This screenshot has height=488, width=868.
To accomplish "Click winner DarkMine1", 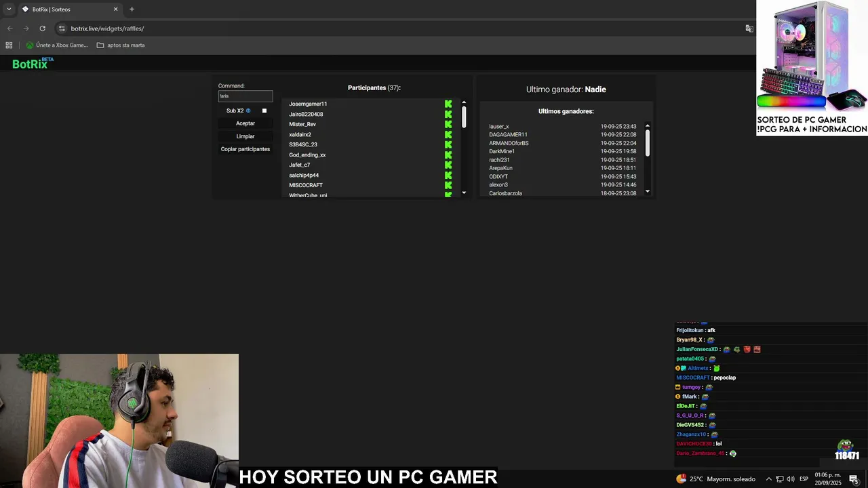I will [502, 151].
